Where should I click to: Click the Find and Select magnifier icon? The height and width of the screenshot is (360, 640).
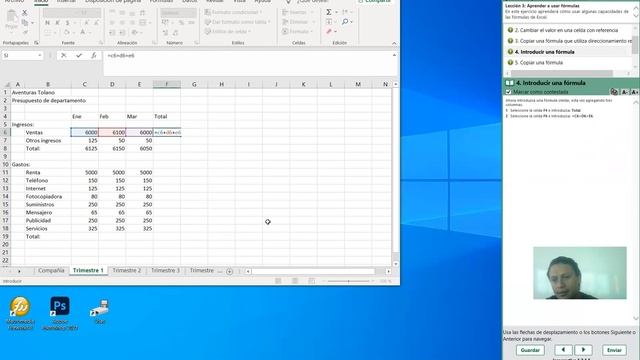[345, 22]
